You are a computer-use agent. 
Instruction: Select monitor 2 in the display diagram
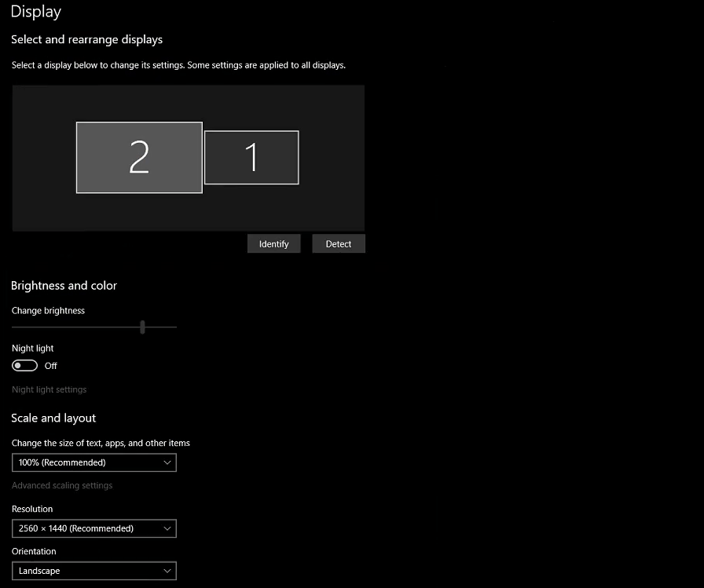click(x=139, y=157)
